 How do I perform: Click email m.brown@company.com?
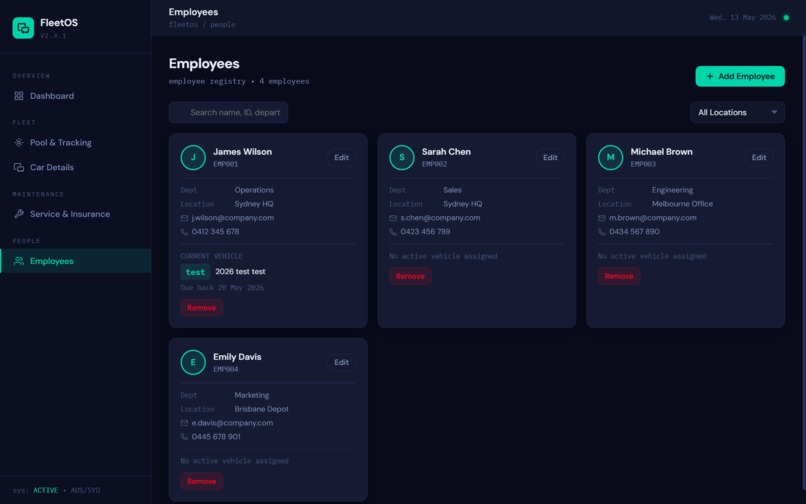653,218
